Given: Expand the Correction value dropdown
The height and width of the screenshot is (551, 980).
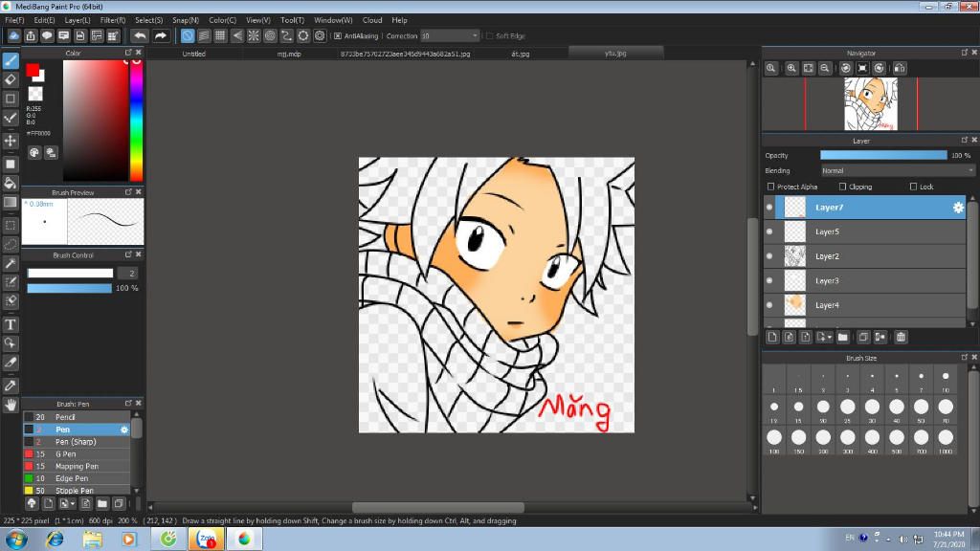Looking at the screenshot, I should (x=477, y=36).
